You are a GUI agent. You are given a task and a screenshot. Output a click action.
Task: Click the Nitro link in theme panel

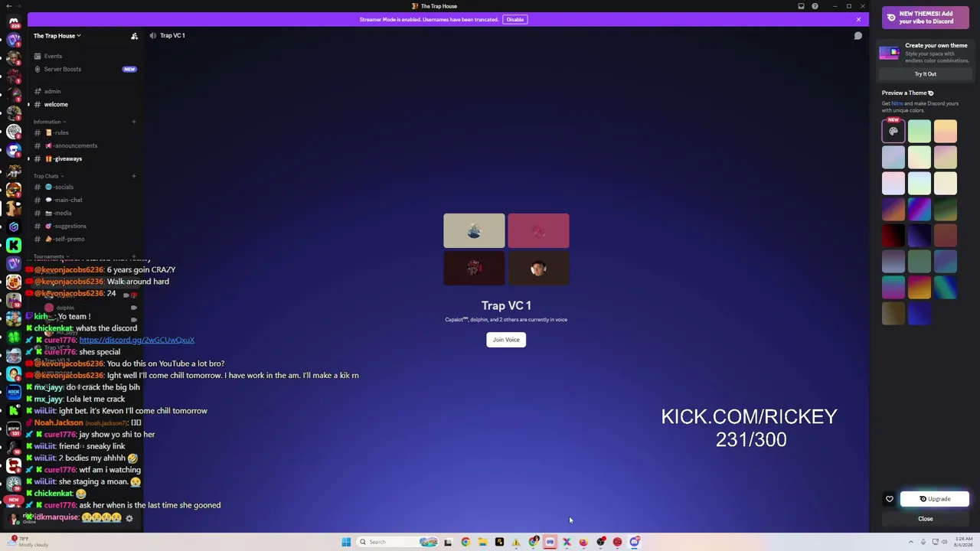click(897, 103)
